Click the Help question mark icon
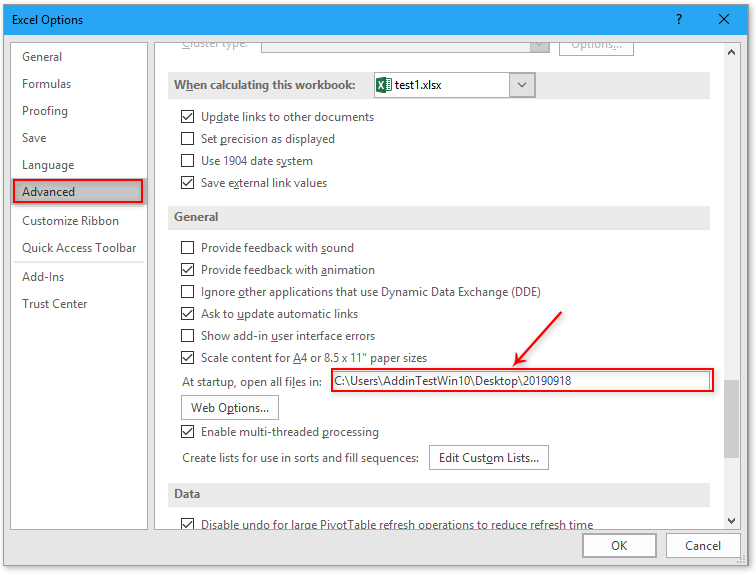 679,19
